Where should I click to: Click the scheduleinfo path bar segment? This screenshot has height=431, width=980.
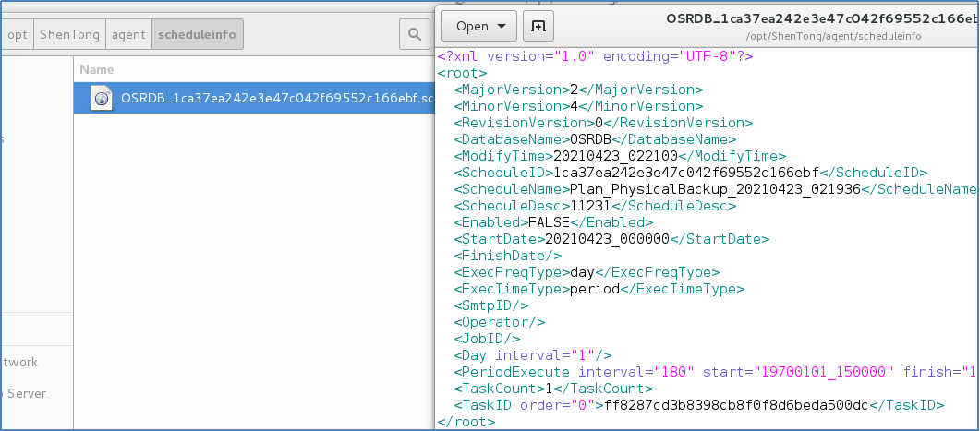[197, 35]
